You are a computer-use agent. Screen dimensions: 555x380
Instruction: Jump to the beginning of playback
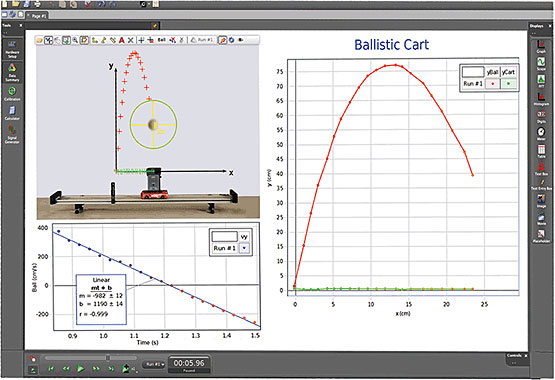[51, 369]
